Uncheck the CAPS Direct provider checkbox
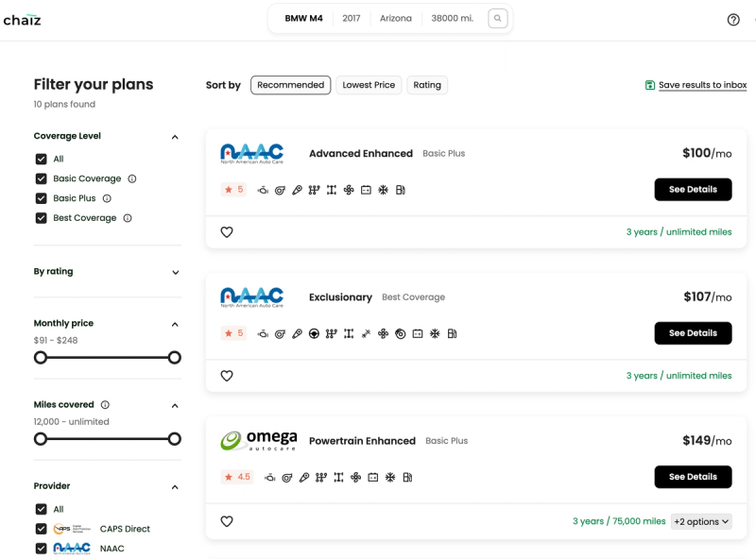Image resolution: width=756 pixels, height=559 pixels. coord(41,529)
